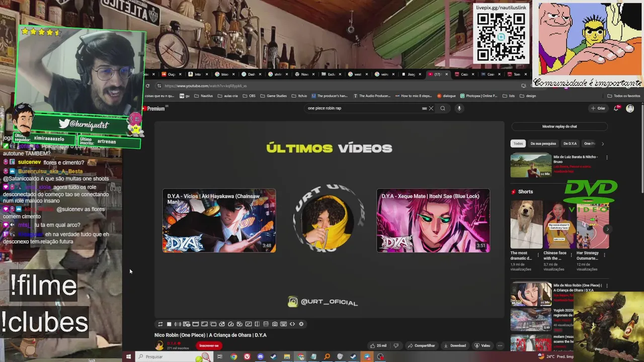
Task: Click the magnifier search button on YouTube
Action: [x=443, y=108]
